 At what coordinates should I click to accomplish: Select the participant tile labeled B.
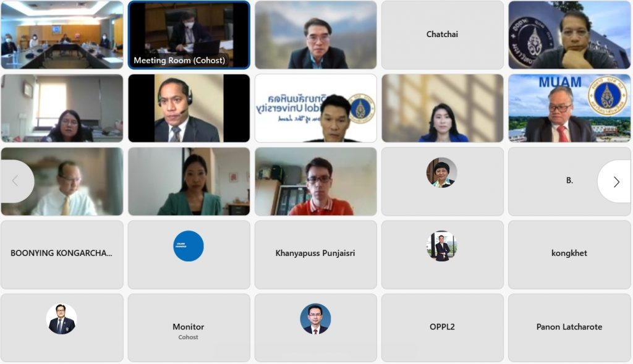pyautogui.click(x=569, y=181)
